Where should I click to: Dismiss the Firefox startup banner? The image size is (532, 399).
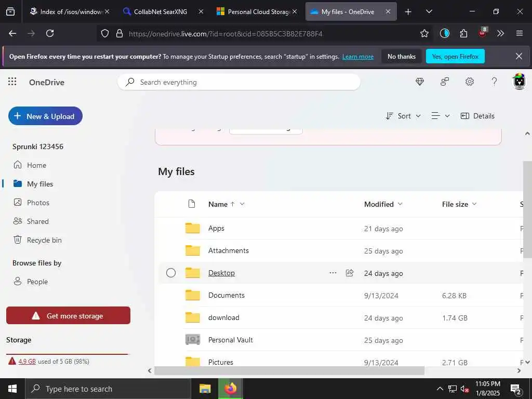(x=519, y=56)
